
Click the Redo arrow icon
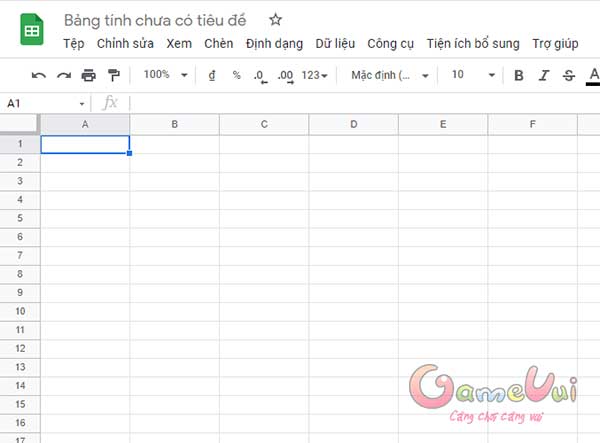(x=64, y=75)
